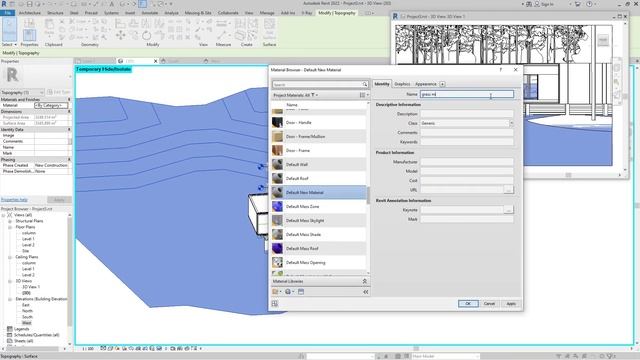
Task: Click the Properties help link
Action: pyautogui.click(x=14, y=200)
